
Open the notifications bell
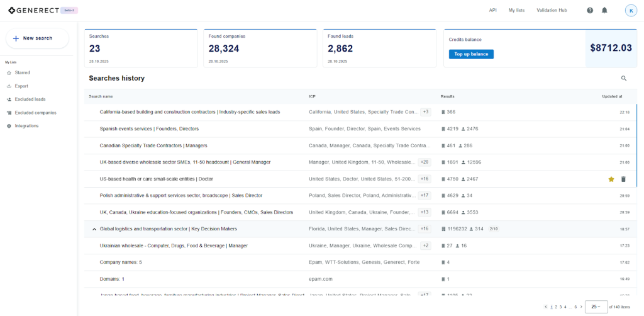point(604,11)
